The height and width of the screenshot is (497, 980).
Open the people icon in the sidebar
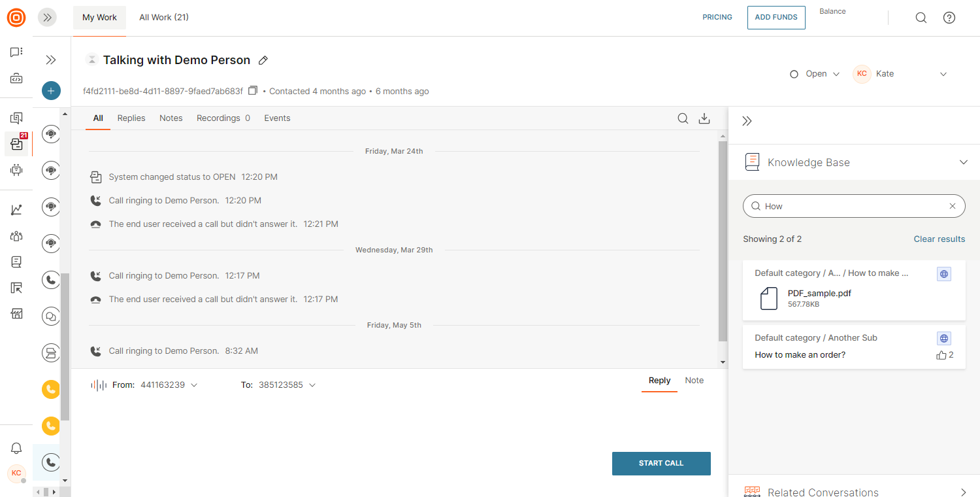(16, 236)
